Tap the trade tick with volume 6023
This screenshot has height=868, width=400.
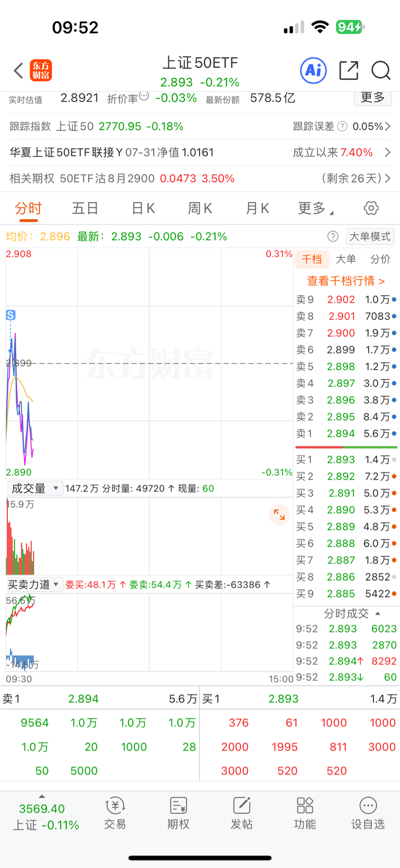(x=346, y=629)
